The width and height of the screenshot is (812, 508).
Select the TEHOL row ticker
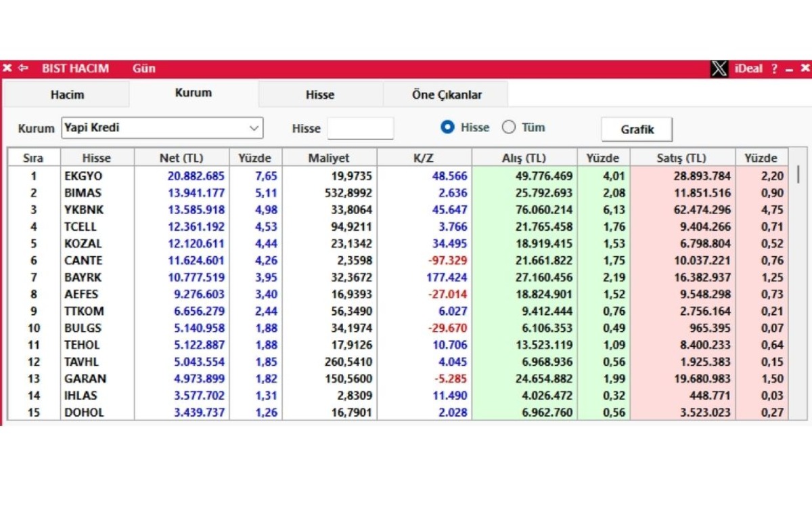82,345
